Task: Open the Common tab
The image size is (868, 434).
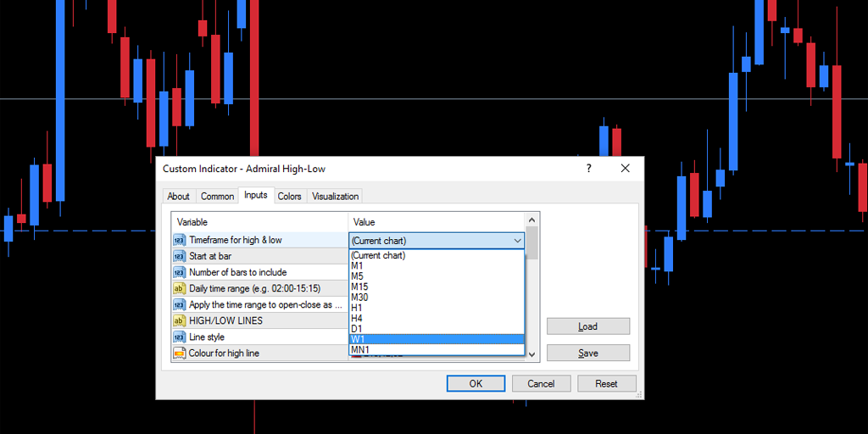Action: tap(217, 196)
